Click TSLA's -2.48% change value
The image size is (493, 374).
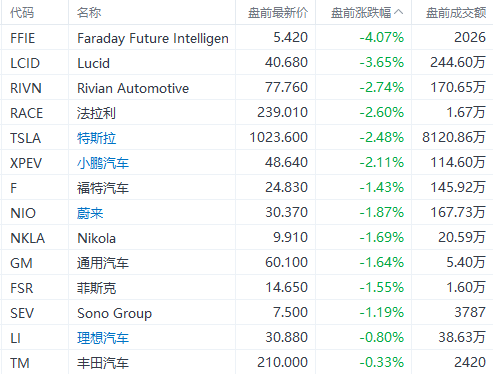[382, 137]
